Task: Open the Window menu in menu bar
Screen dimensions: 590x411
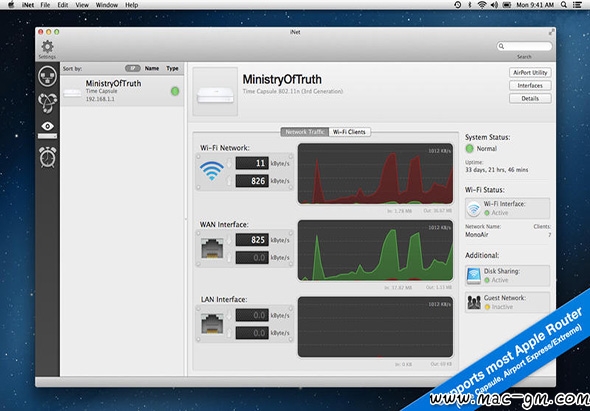Action: pos(107,5)
